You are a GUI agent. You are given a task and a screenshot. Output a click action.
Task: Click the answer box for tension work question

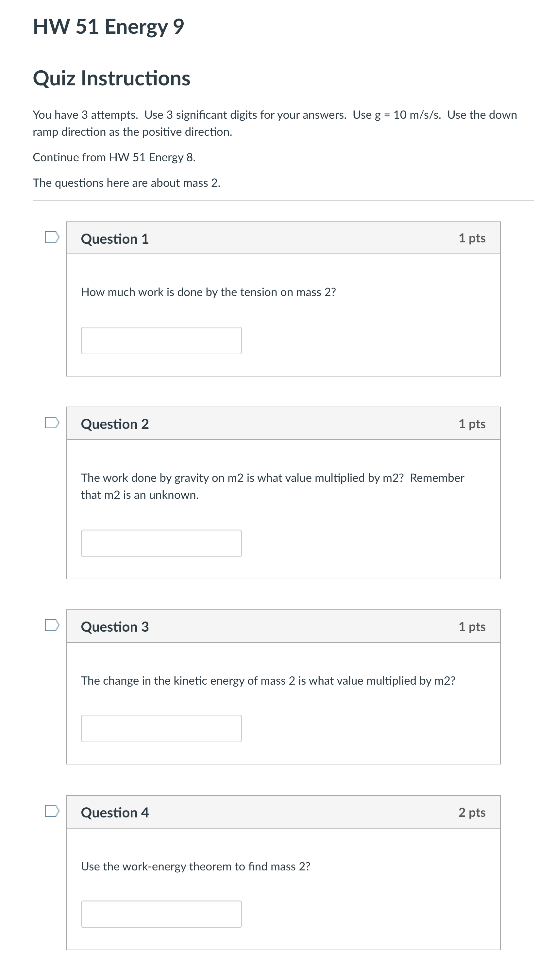[x=161, y=341]
